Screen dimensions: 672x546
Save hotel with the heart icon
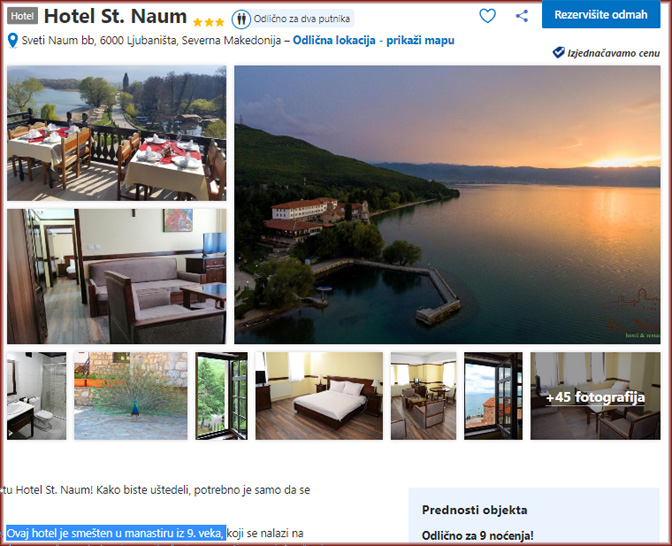487,16
